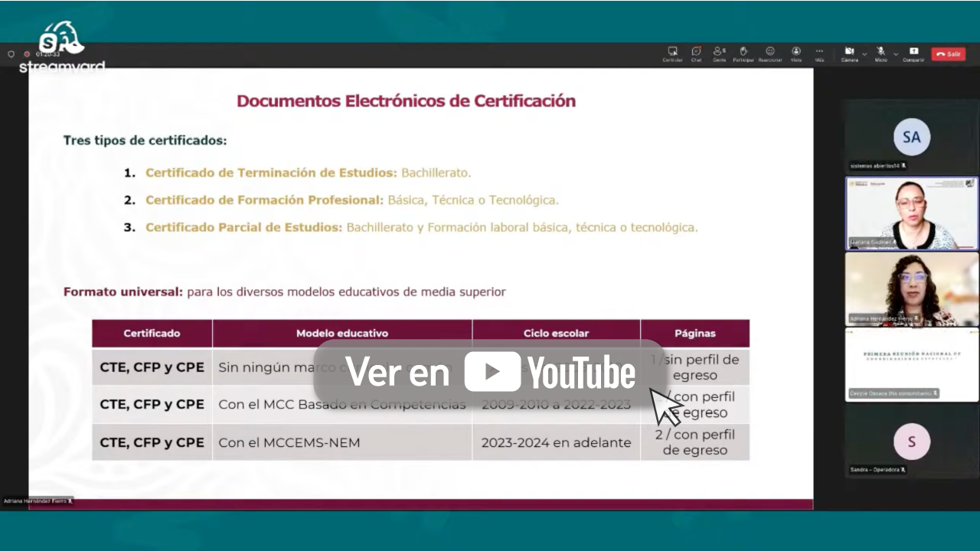
Task: Toggle the Micro mute state
Action: pos(881,54)
